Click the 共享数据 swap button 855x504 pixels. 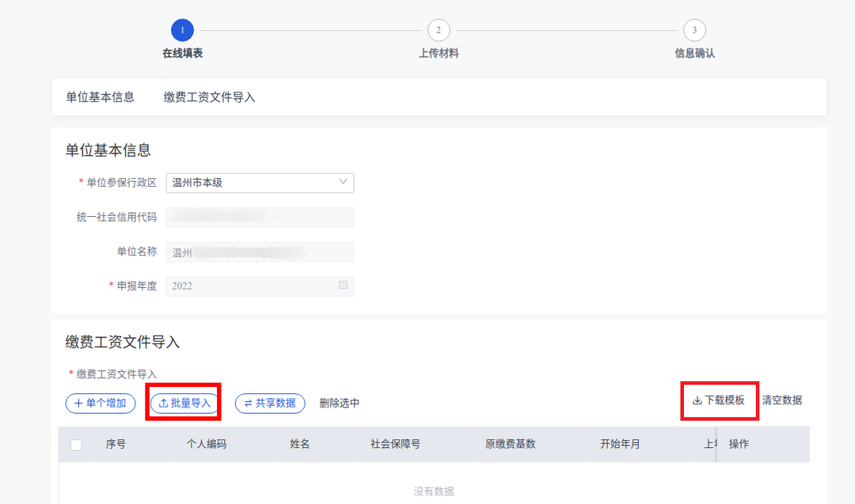click(x=270, y=403)
